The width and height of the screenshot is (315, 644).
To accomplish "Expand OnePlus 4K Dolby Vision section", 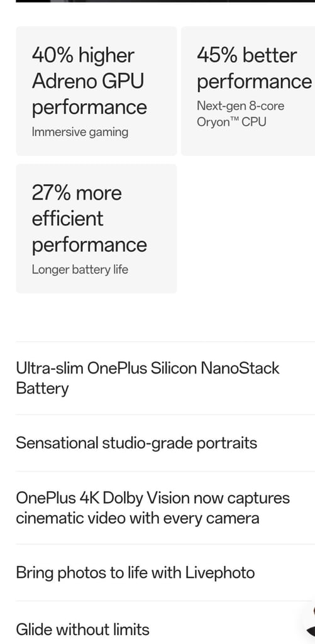I will [165, 508].
